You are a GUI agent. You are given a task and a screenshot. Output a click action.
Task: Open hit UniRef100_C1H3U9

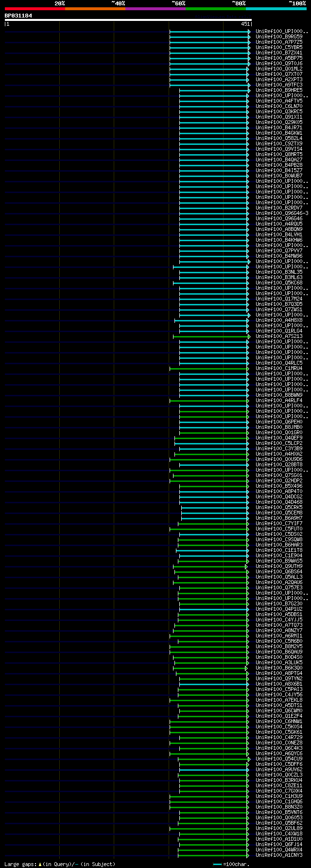[279, 796]
